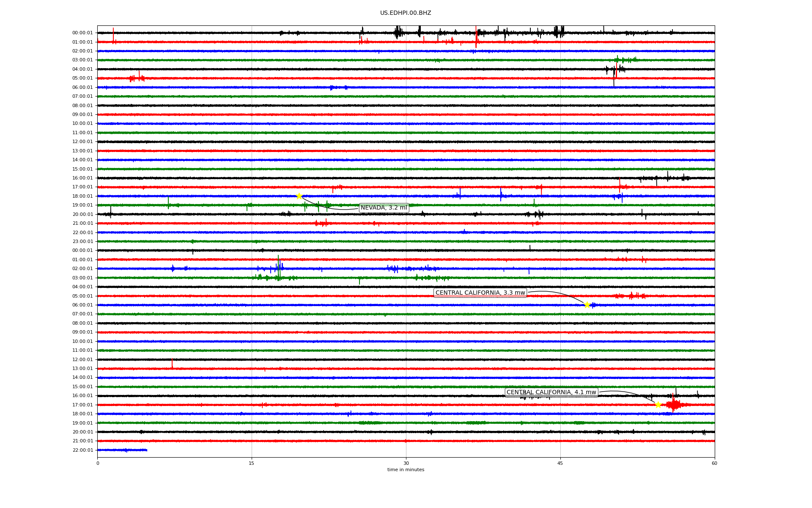Click the 15 tick label on x-axis
The image size is (812, 508).
(x=252, y=463)
